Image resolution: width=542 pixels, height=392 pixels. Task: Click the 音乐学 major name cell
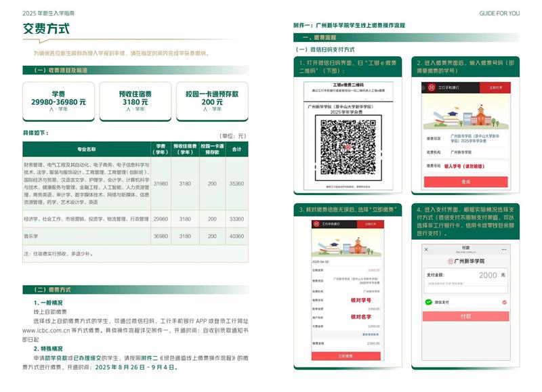[87, 236]
